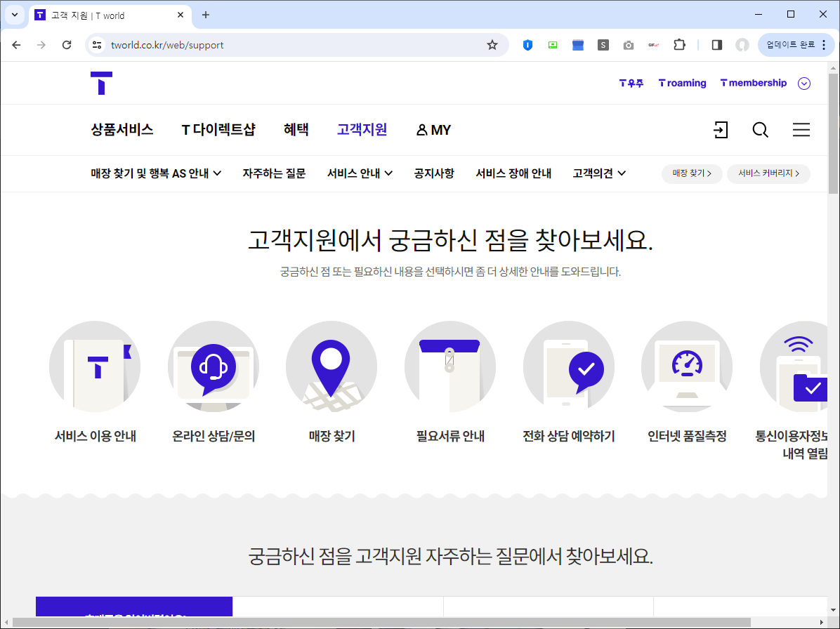
Task: Select the 공지사항 menu item
Action: click(x=433, y=173)
